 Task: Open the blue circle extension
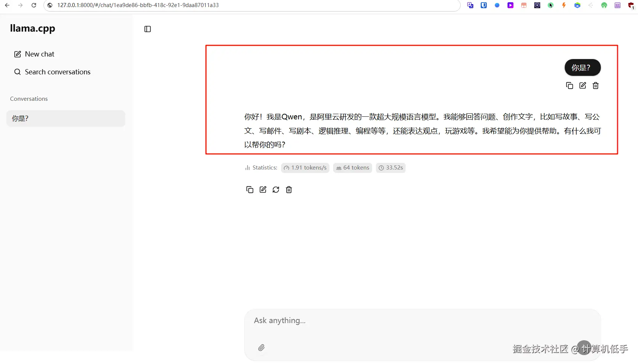[497, 5]
